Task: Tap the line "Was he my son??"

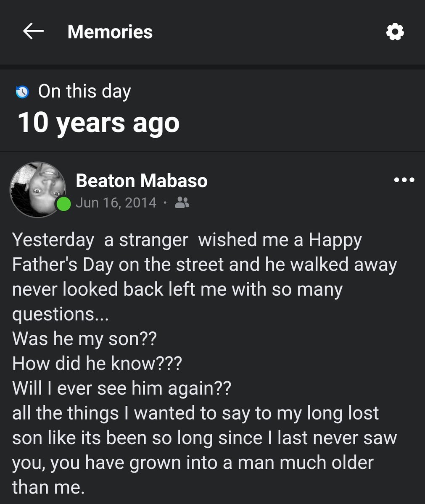Action: pos(84,339)
